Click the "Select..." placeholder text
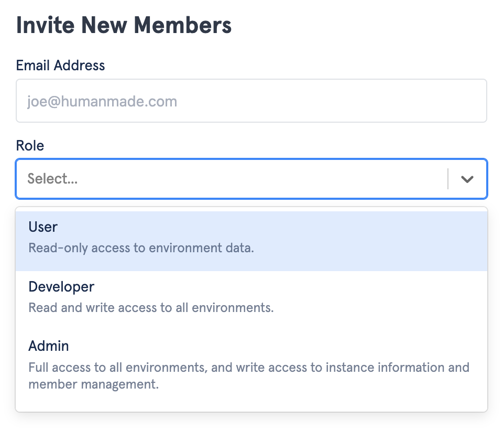Image resolution: width=504 pixels, height=430 pixels. (x=52, y=179)
